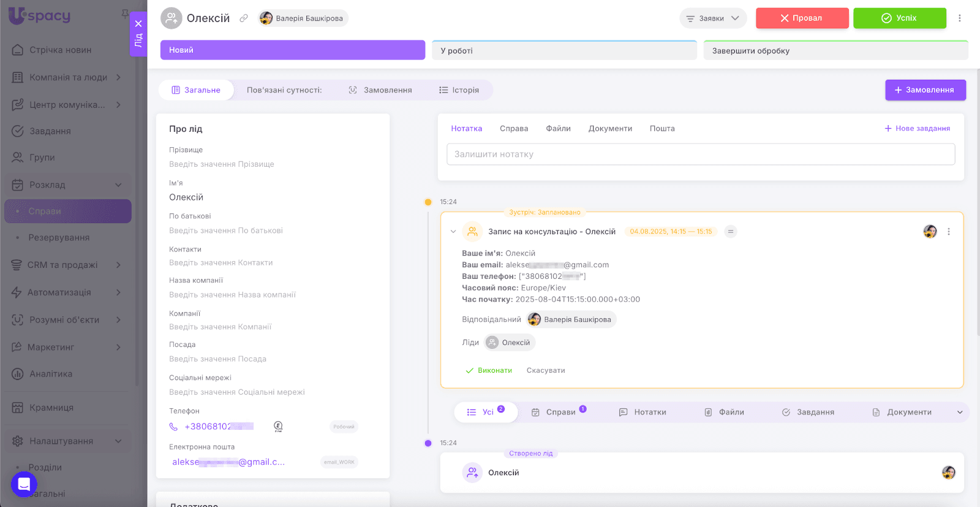Set lead stage to У роботі

[x=564, y=50]
